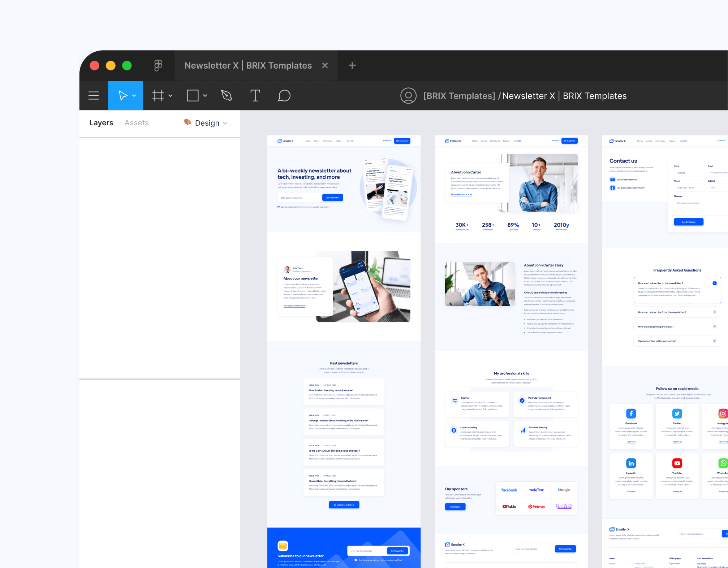Select the Rectangle shape tool
728x568 pixels.
pos(193,96)
